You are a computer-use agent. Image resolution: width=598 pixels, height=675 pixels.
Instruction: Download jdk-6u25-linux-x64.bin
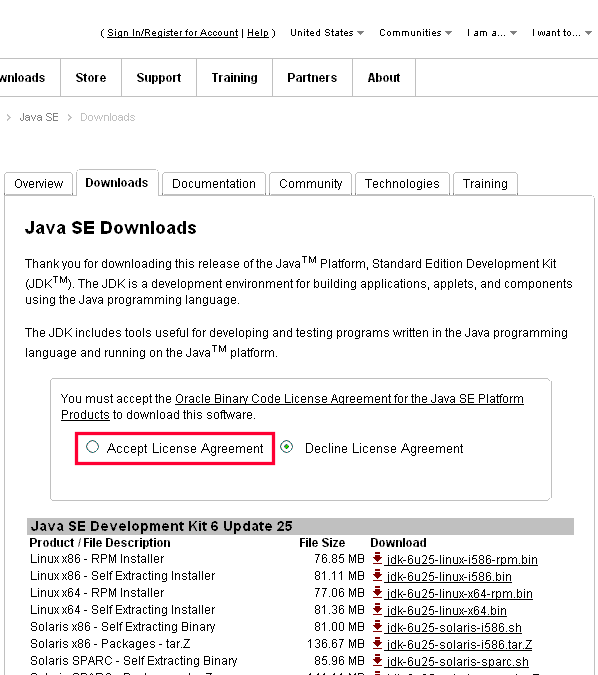tap(446, 610)
